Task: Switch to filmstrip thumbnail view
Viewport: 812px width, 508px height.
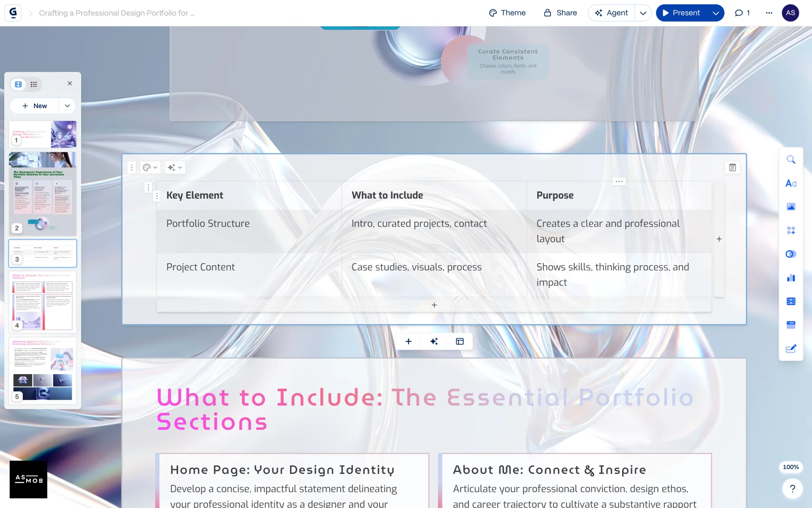Action: (18, 84)
